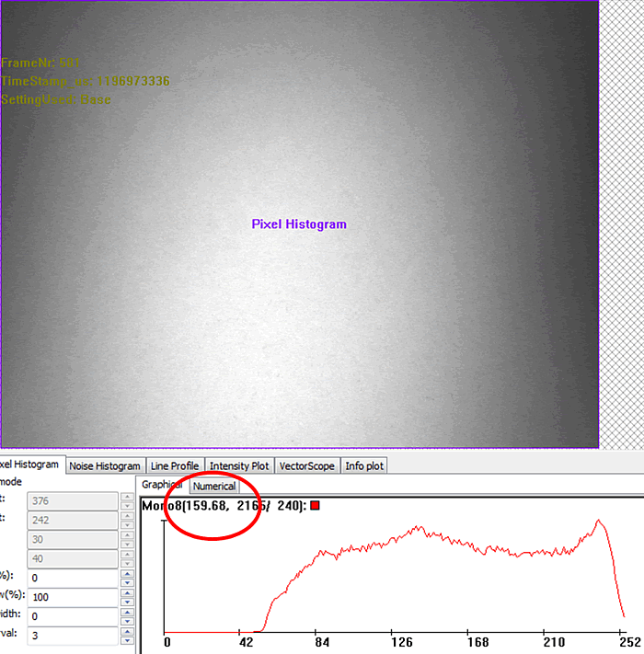Click the field containing value 376

(x=72, y=500)
